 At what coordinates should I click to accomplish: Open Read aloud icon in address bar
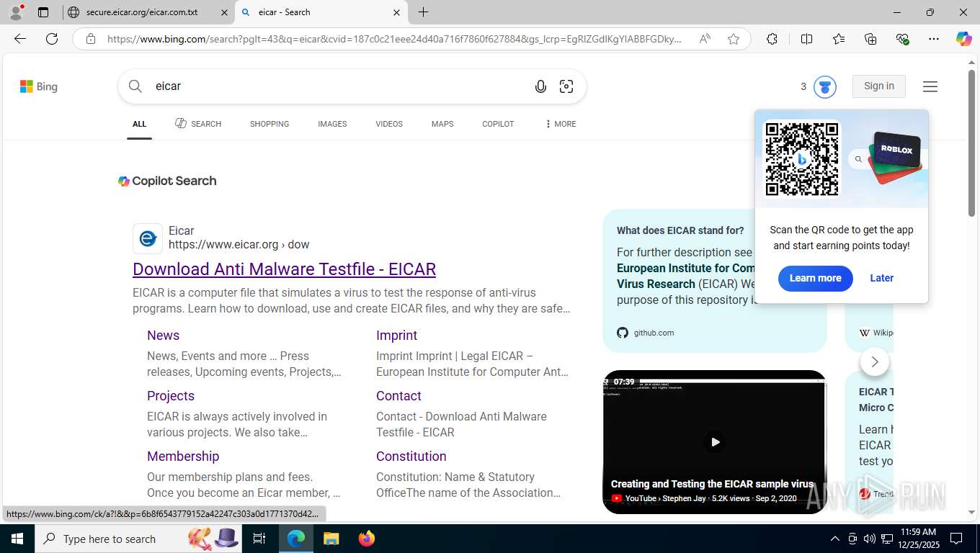click(705, 39)
